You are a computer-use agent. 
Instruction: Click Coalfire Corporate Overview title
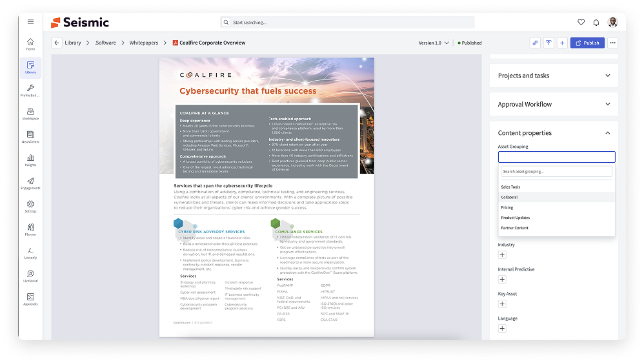pos(212,43)
